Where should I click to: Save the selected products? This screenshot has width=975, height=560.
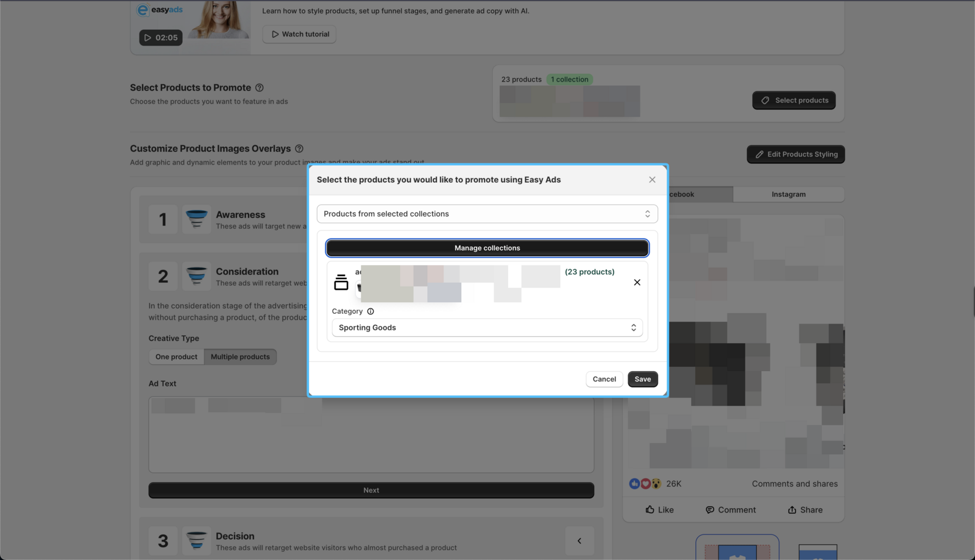(642, 379)
